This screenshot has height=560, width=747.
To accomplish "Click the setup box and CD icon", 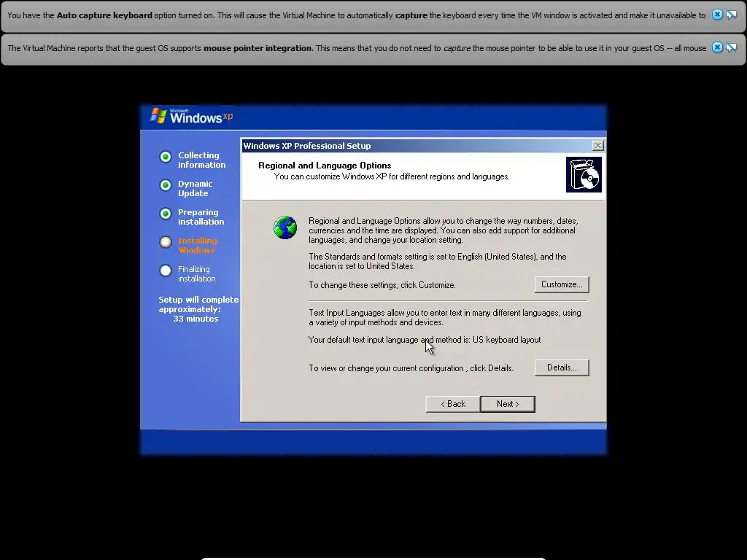I will pyautogui.click(x=584, y=175).
